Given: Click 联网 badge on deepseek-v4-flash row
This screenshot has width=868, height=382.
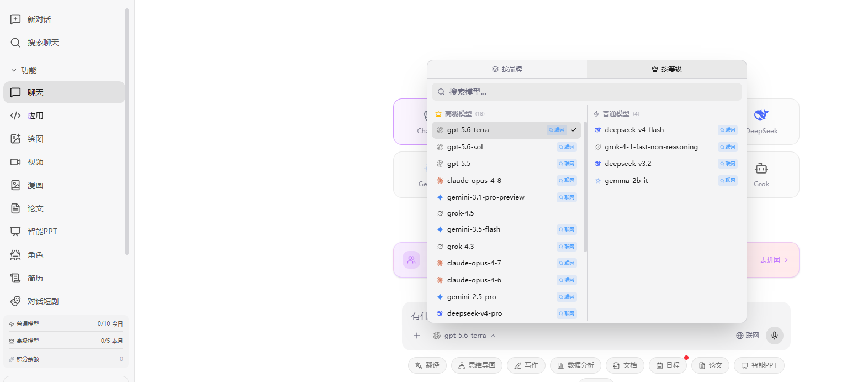Looking at the screenshot, I should (727, 130).
